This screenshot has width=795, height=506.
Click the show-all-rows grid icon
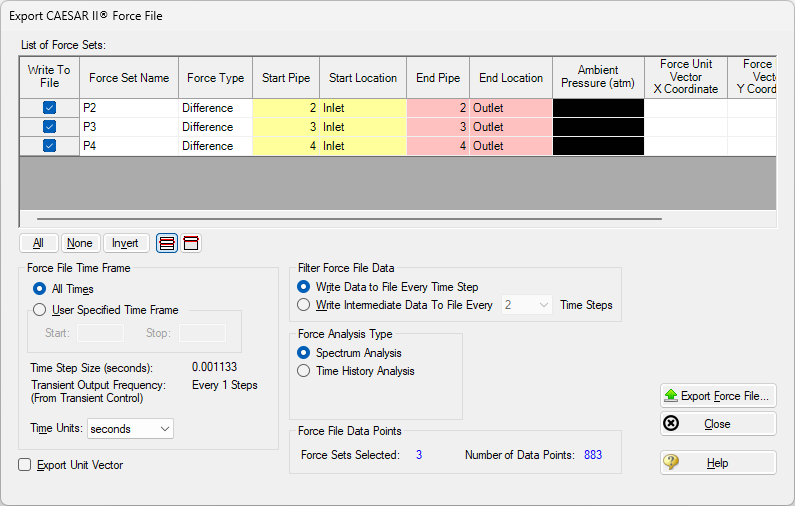(x=167, y=243)
